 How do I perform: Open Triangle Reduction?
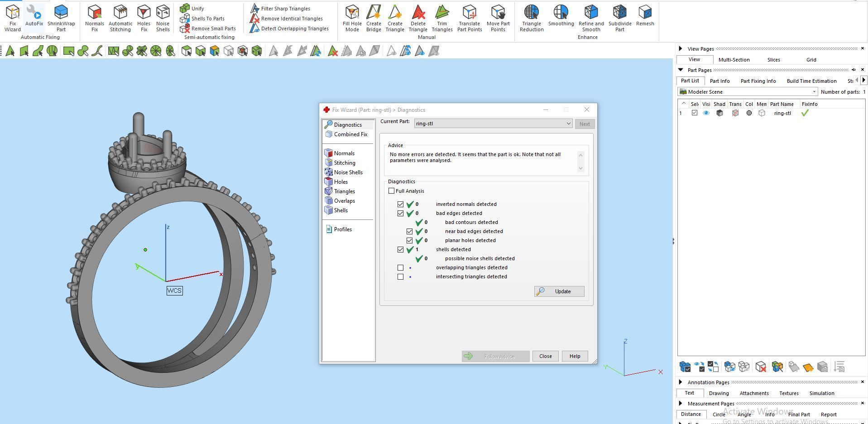click(532, 19)
